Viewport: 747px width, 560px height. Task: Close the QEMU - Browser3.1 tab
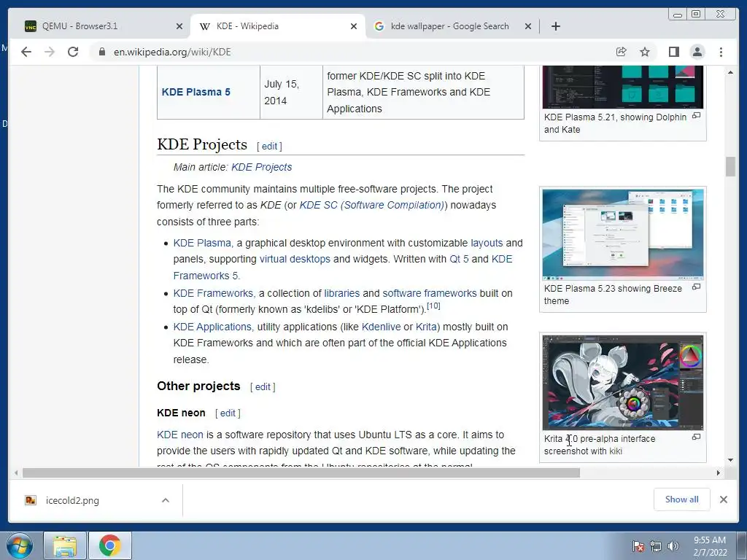[x=179, y=26]
